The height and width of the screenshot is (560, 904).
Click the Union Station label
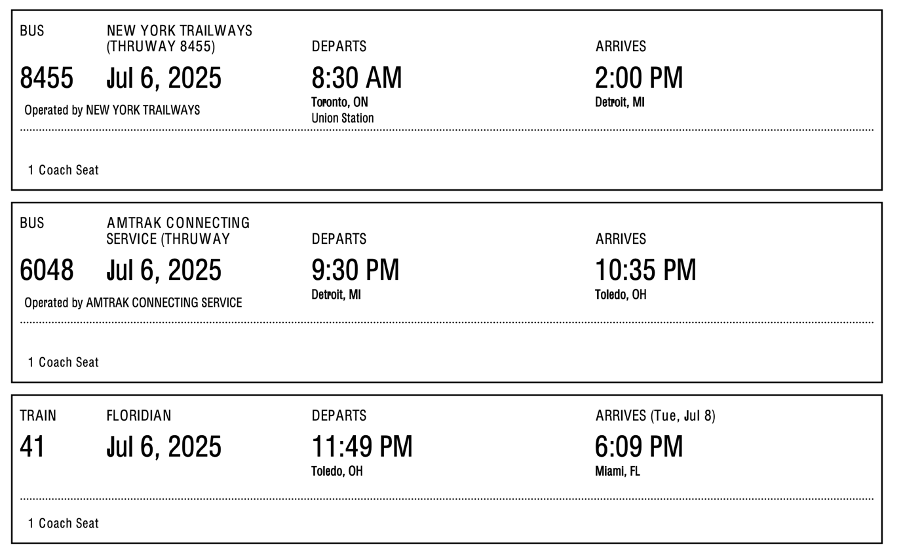click(343, 118)
